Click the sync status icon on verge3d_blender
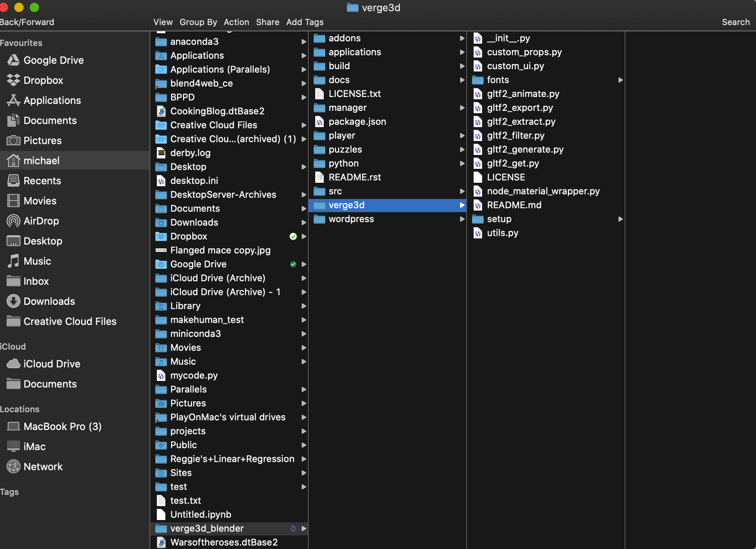 point(293,529)
